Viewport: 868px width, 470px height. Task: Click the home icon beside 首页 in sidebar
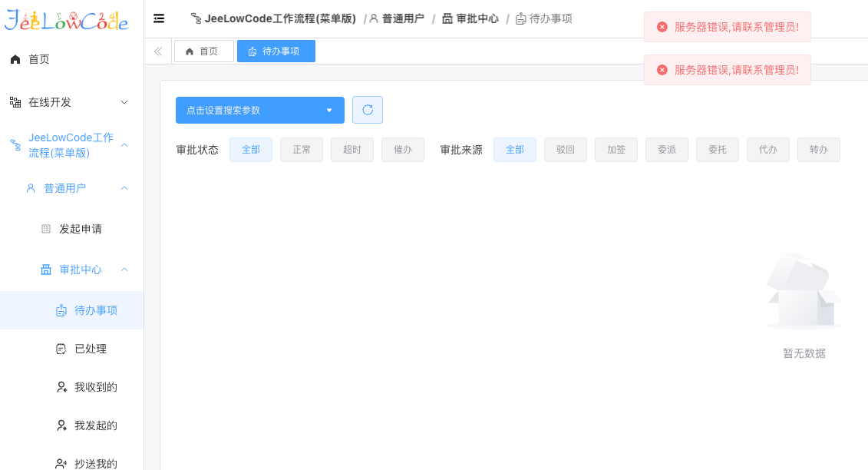click(15, 59)
